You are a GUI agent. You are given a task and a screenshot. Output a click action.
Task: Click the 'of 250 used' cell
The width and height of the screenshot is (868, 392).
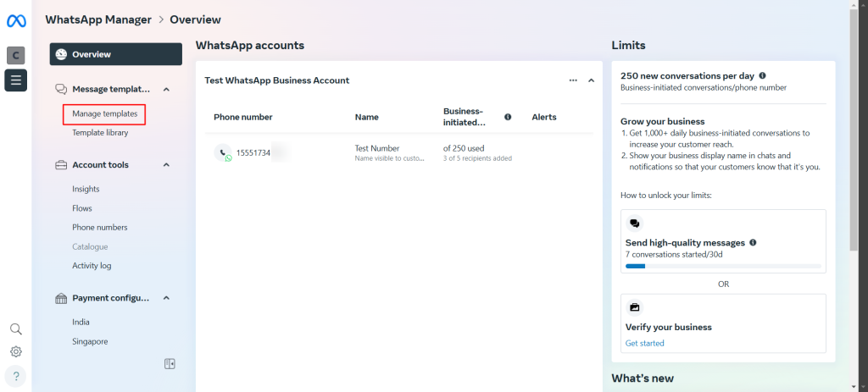(x=464, y=148)
